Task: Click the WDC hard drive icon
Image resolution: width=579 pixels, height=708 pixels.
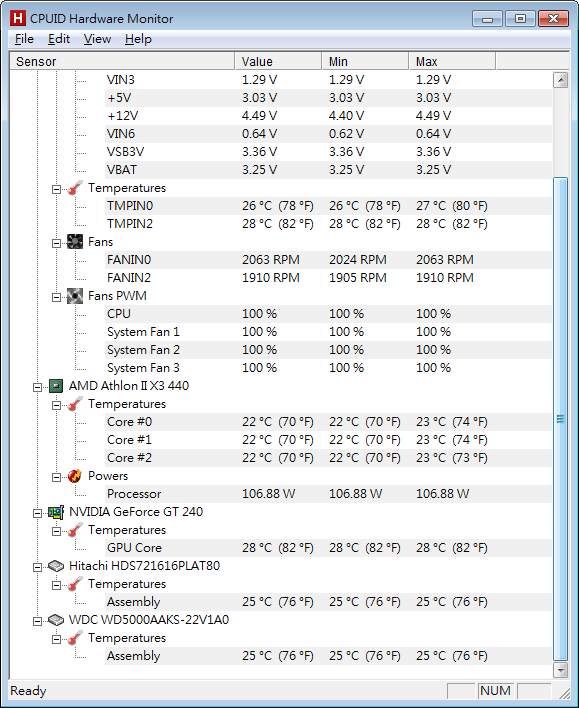Action: coord(56,620)
